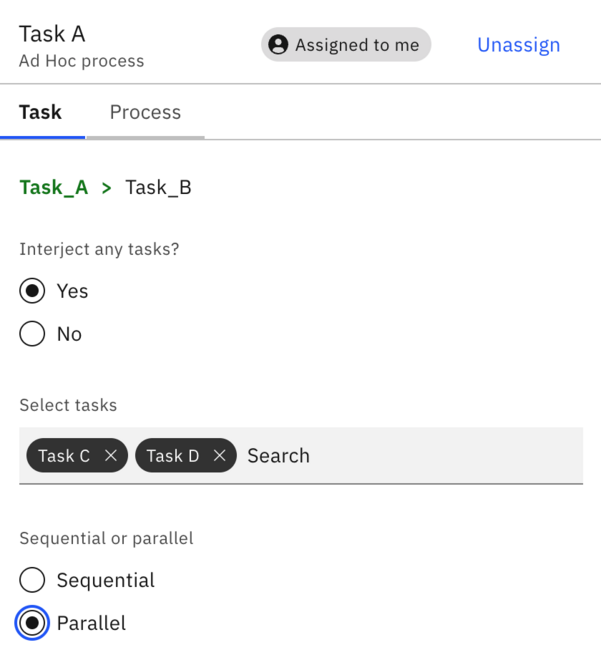Remove the Task C tag with its X icon

click(111, 456)
